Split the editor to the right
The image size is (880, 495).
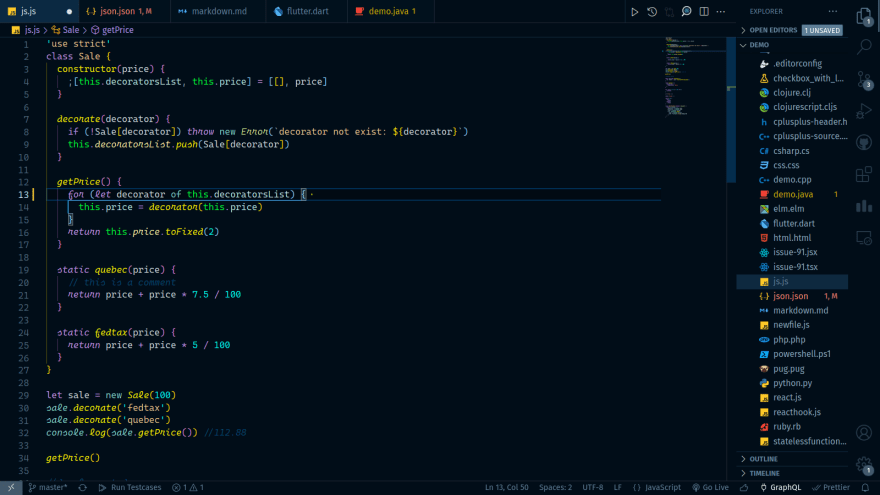pos(704,11)
